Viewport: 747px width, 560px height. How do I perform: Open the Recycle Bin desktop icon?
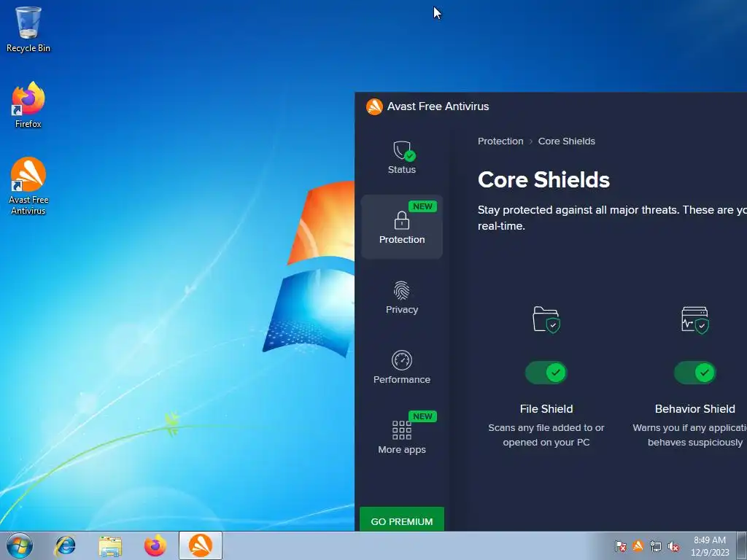coord(28,29)
